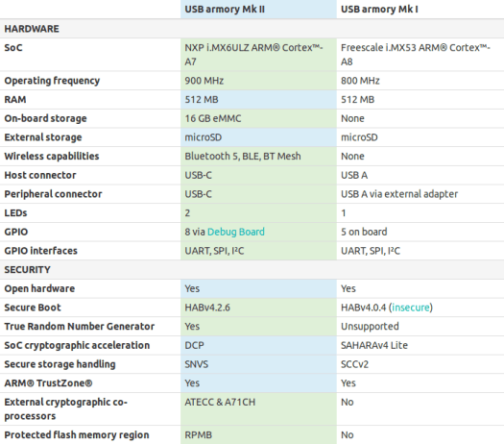504x444 pixels.
Task: Click the Open hardware row label
Action: tap(39, 288)
